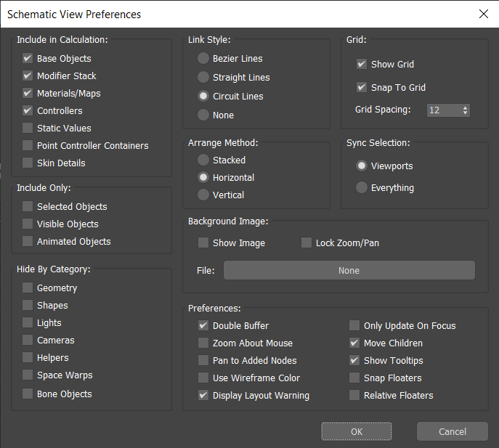Image resolution: width=499 pixels, height=448 pixels.
Task: Select Stacked arrange method
Action: pos(203,160)
